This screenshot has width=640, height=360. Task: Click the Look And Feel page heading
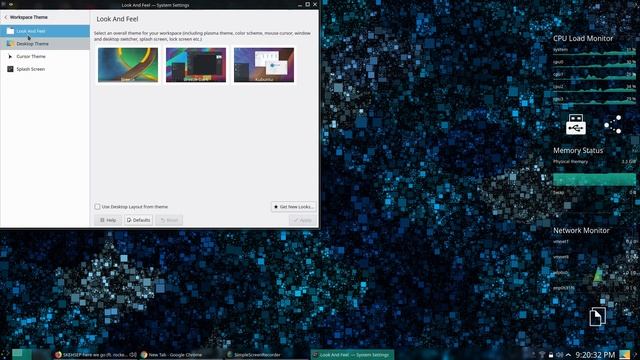click(117, 19)
